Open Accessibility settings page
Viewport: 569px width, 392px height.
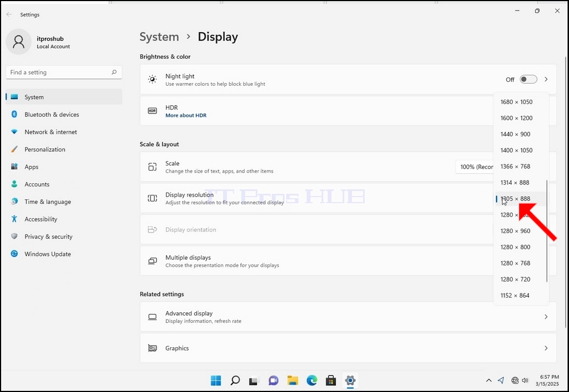point(64,219)
